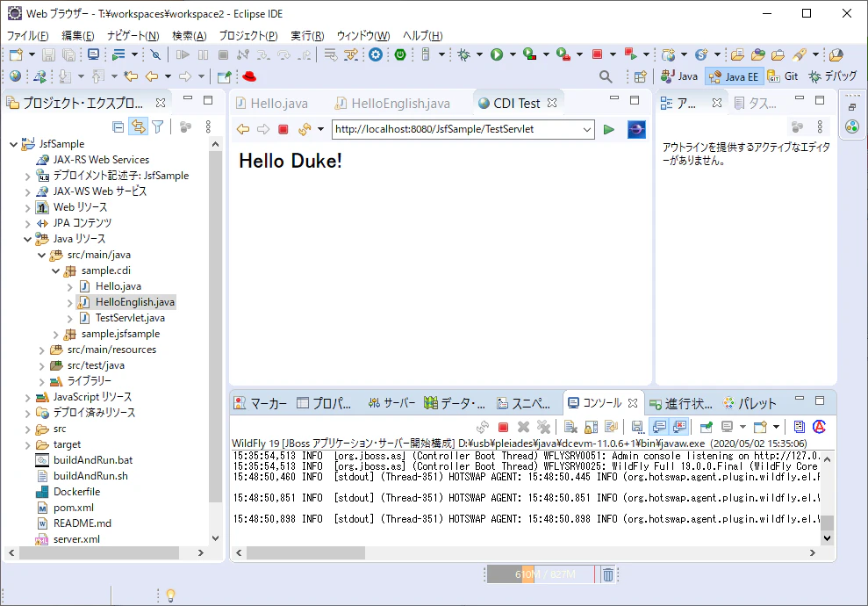
Task: Select README.md file
Action: 82,523
